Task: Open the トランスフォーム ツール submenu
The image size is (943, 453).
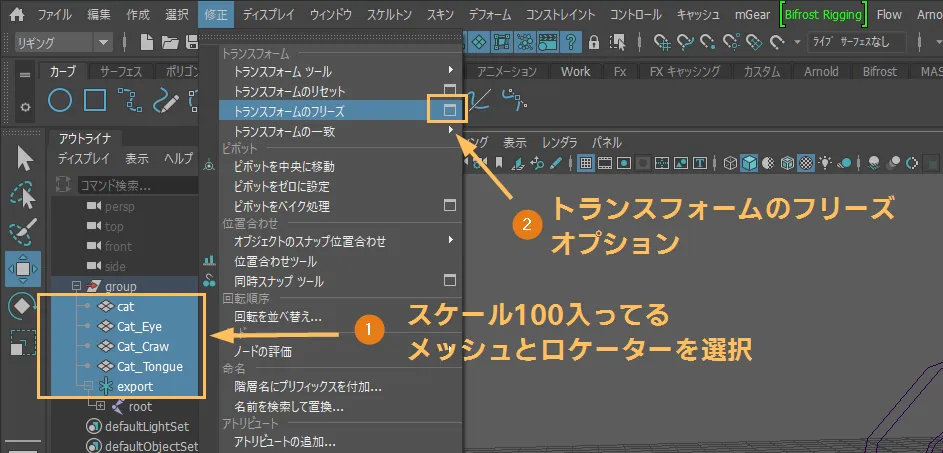Action: tap(340, 72)
